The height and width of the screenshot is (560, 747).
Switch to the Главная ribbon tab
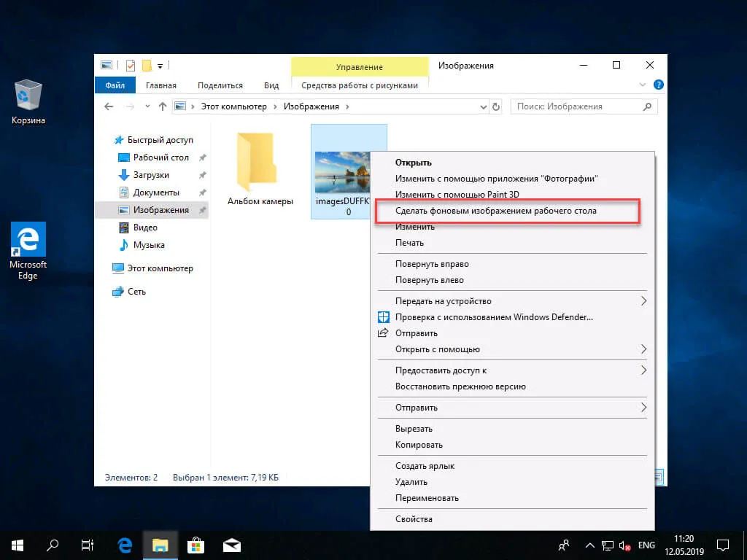(161, 85)
